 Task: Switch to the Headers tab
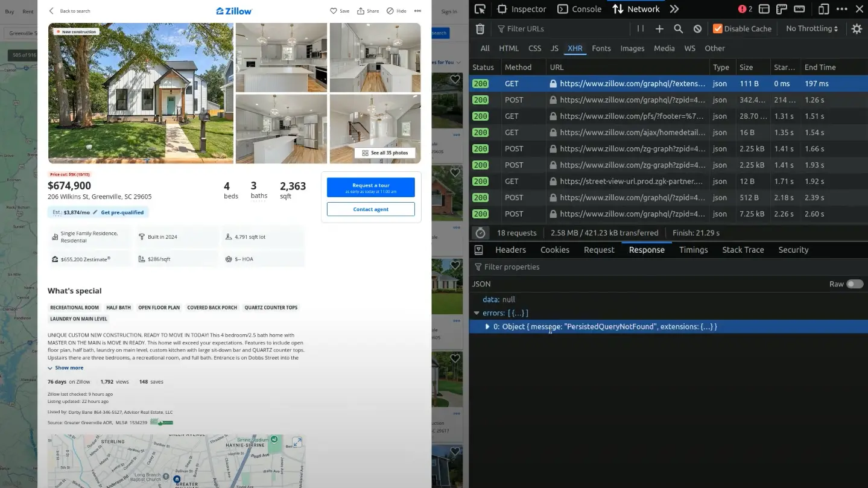coord(510,250)
